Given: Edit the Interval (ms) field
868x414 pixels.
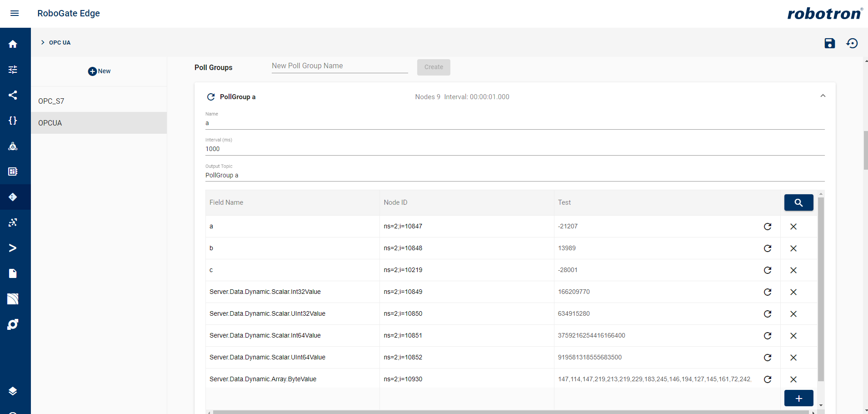Looking at the screenshot, I should coord(515,149).
